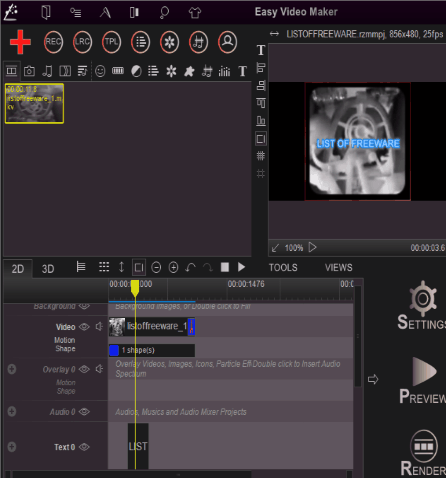This screenshot has width=446, height=478.
Task: Click the indented list icon in top bar
Action: pos(76,13)
